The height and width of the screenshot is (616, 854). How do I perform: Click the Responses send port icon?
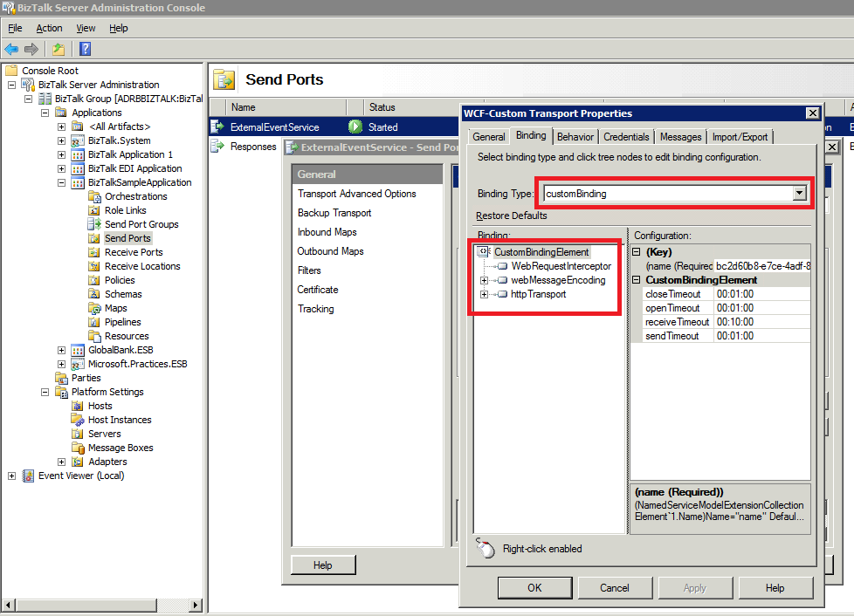click(x=217, y=146)
